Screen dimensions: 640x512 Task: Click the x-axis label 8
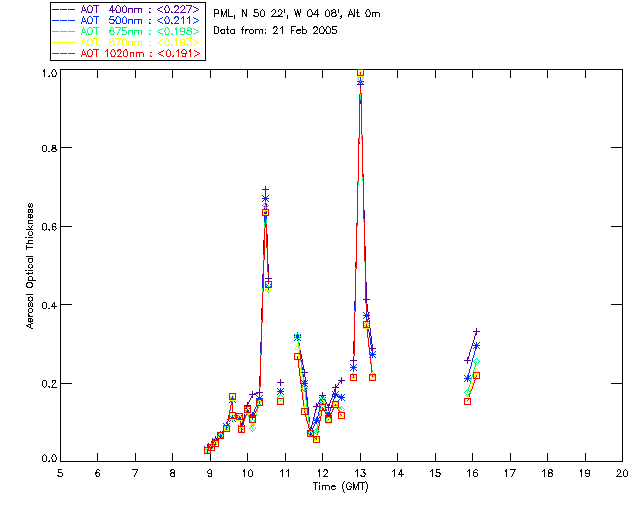tap(173, 473)
